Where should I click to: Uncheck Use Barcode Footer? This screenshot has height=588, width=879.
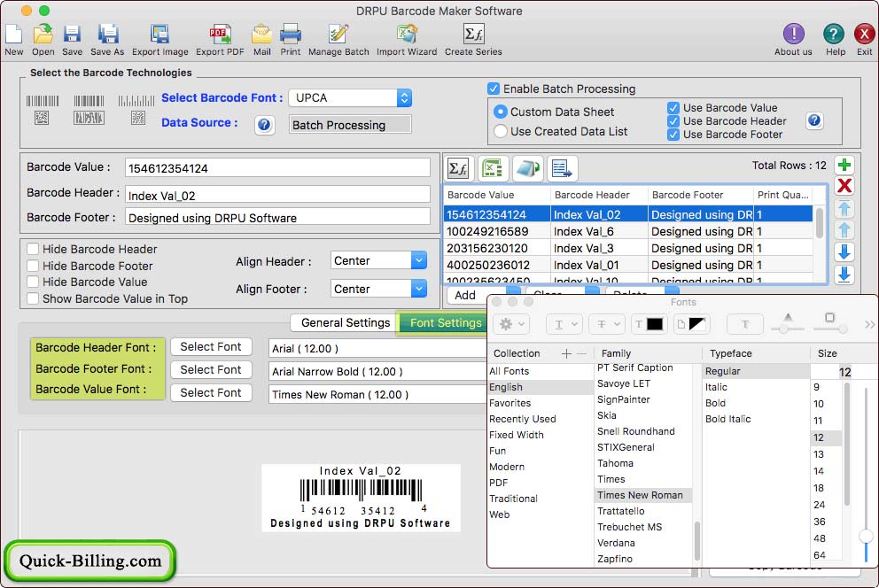tap(673, 135)
